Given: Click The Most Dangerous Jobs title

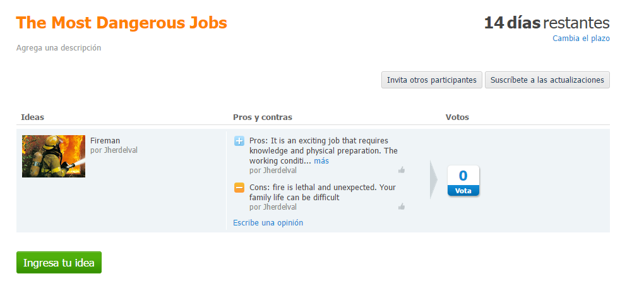Looking at the screenshot, I should pyautogui.click(x=122, y=23).
